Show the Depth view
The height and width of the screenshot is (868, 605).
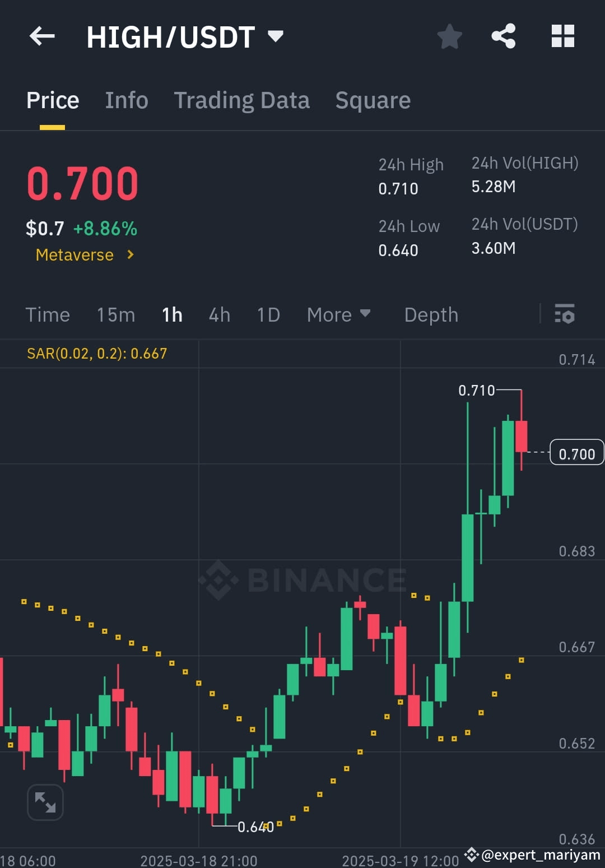tap(431, 314)
